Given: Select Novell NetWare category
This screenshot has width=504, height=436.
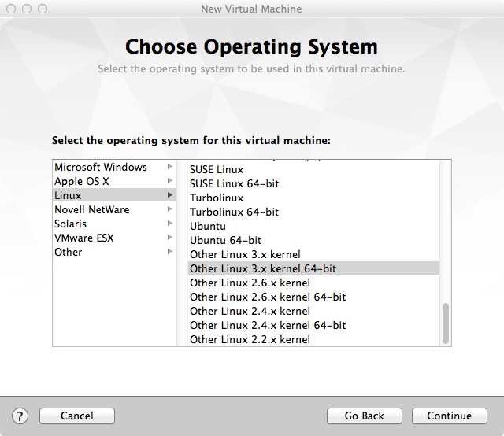Looking at the screenshot, I should click(114, 209).
